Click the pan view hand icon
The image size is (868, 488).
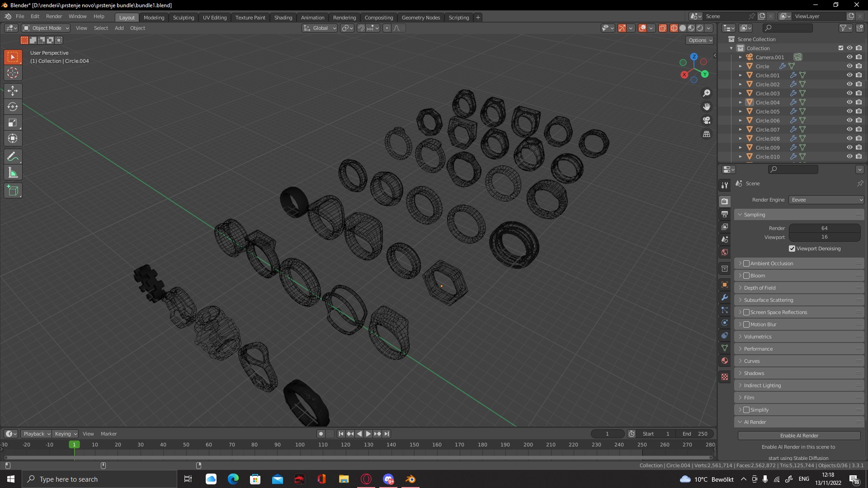point(707,107)
